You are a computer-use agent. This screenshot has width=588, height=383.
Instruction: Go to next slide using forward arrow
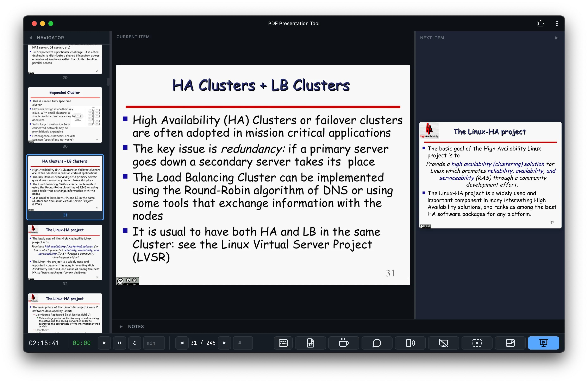(224, 343)
